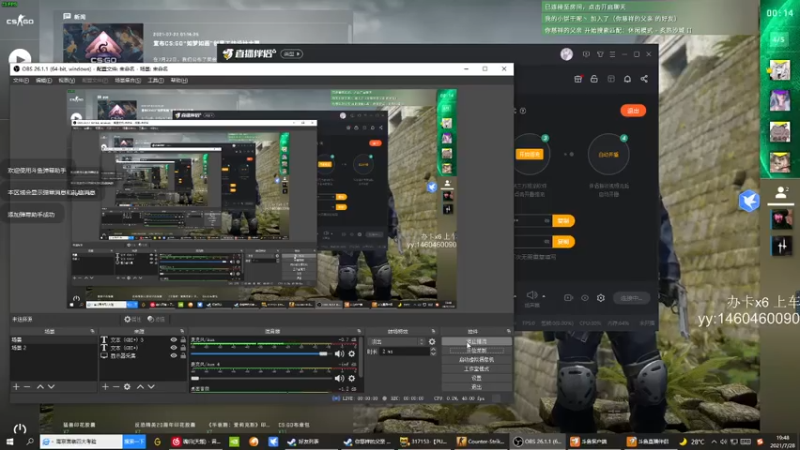The height and width of the screenshot is (450, 800).
Task: Move scene down with arrow icon
Action: click(51, 387)
